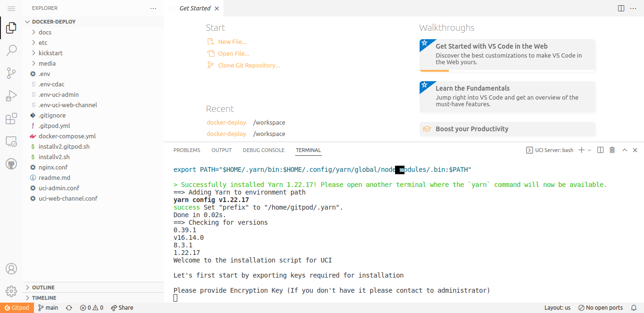
Task: Expand the etc folder
Action: click(93, 42)
